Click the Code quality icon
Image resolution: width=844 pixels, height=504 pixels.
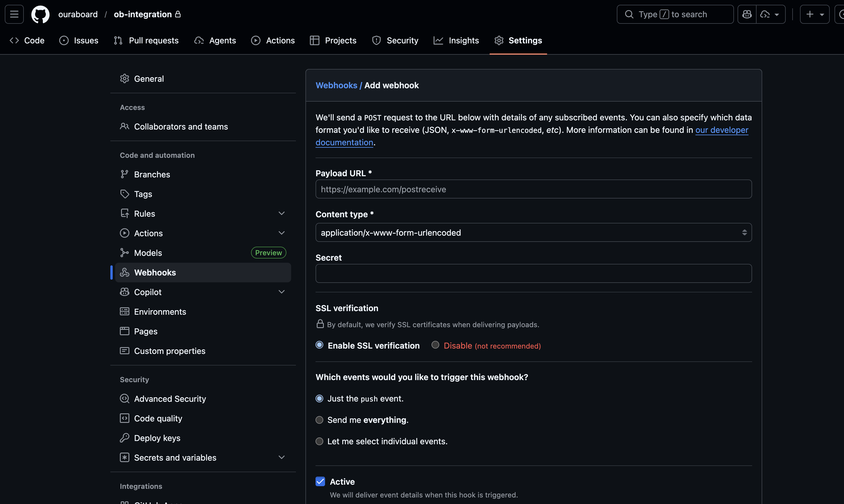pos(125,418)
